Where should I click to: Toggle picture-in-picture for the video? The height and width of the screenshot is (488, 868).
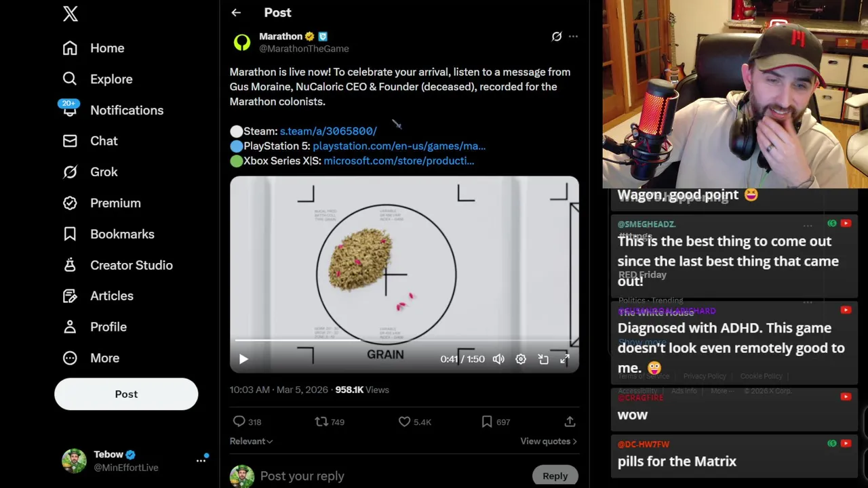point(543,359)
